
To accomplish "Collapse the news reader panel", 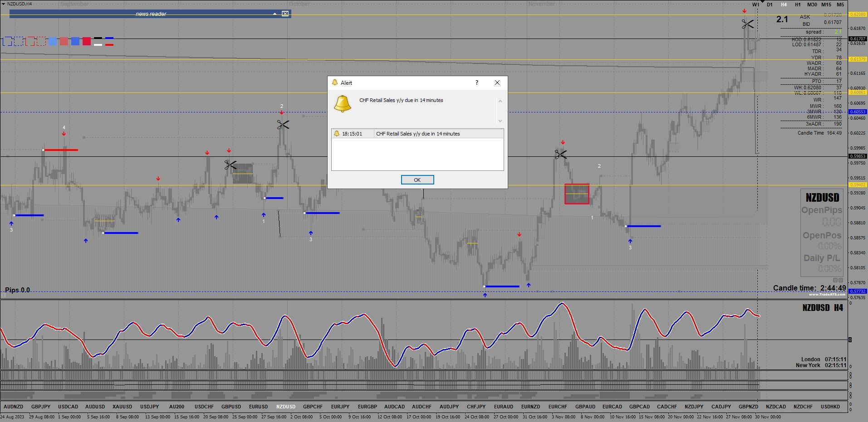I will pos(275,14).
